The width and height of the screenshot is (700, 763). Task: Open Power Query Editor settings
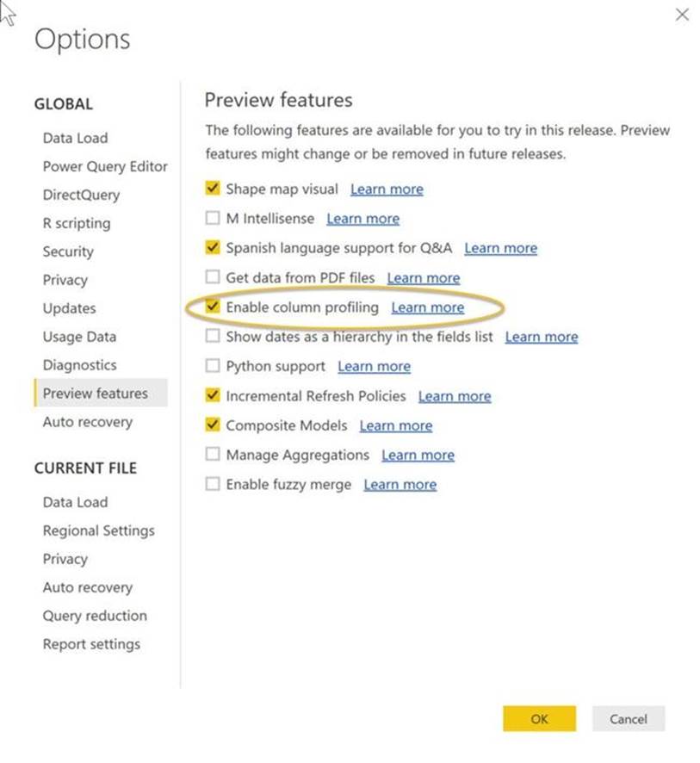click(105, 166)
